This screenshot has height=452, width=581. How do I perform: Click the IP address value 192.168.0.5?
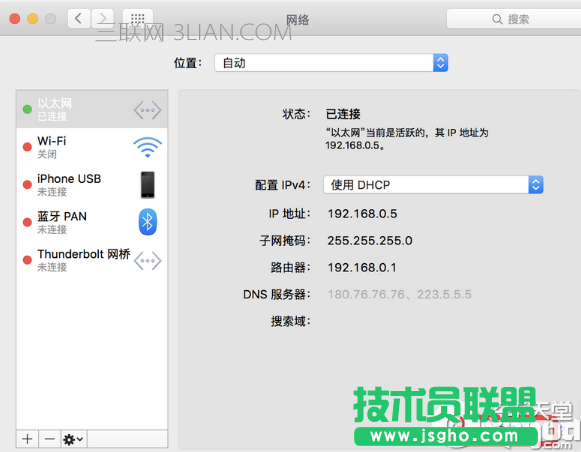[362, 214]
